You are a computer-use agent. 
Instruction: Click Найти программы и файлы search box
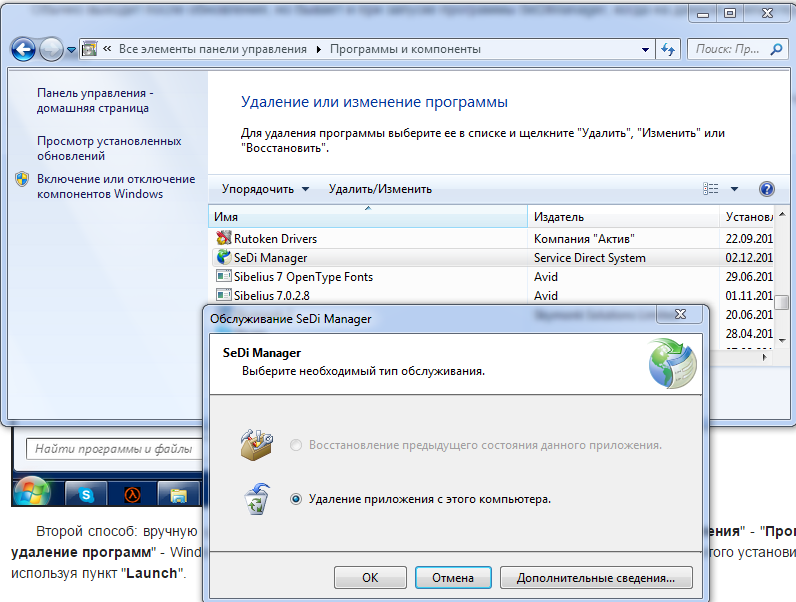coord(114,449)
